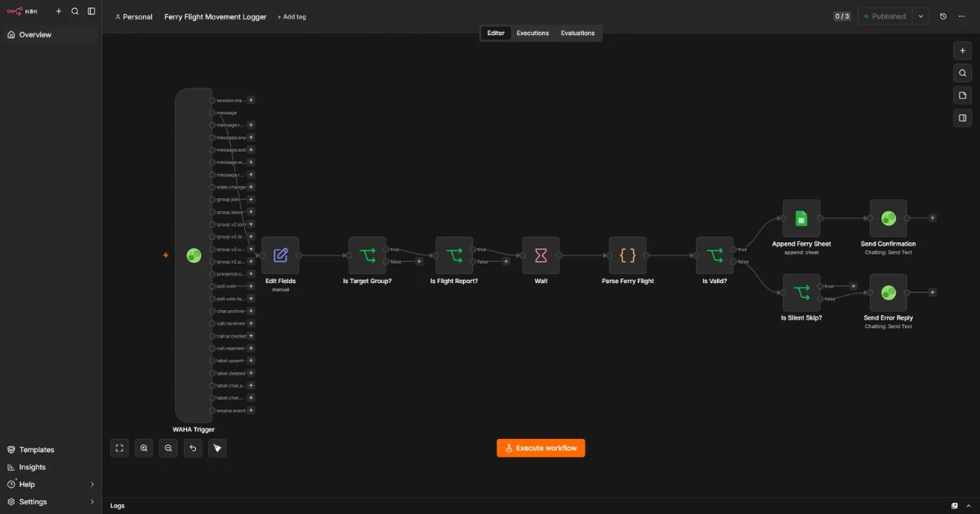Click the Add tag link
The image size is (980, 514).
point(292,17)
